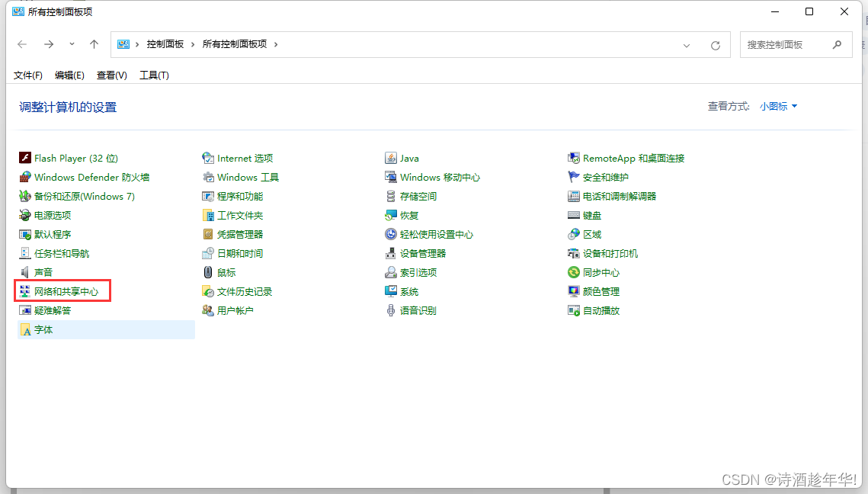Screen dimensions: 868x494
Task: Open the 语音识别 microphone icon
Action: (391, 310)
